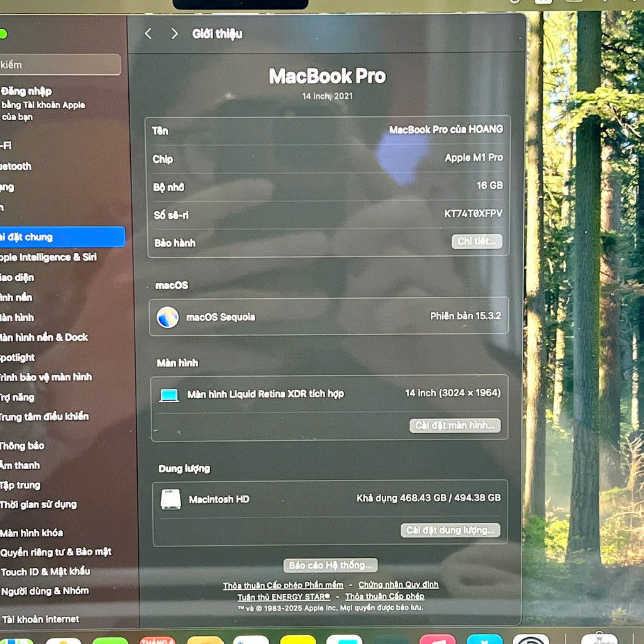644x644 pixels.
Task: Go back with the left chevron
Action: pos(148,34)
